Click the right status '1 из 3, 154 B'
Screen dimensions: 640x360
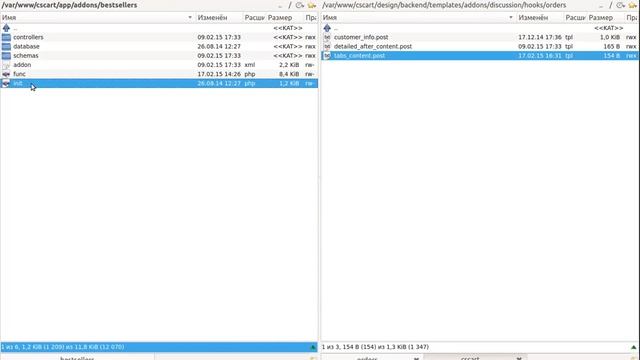(375, 347)
